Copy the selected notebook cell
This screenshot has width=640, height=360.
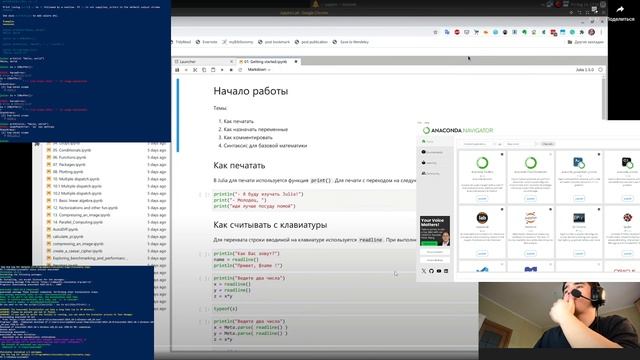204,70
